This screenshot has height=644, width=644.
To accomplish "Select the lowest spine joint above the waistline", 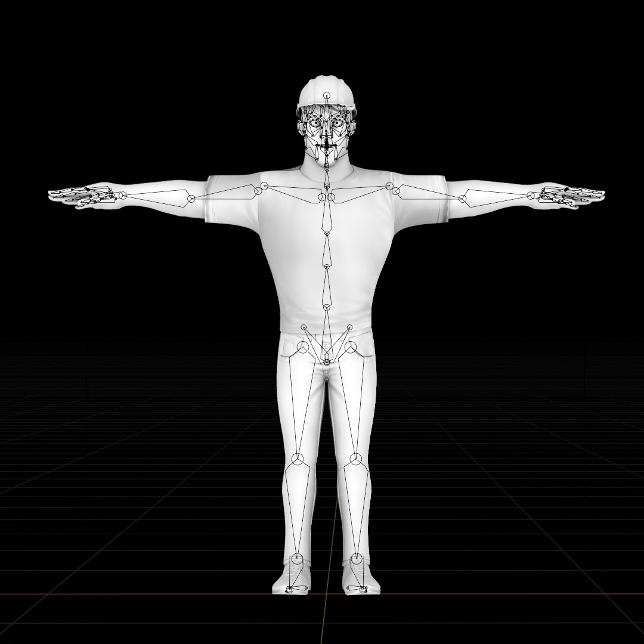I will click(327, 307).
